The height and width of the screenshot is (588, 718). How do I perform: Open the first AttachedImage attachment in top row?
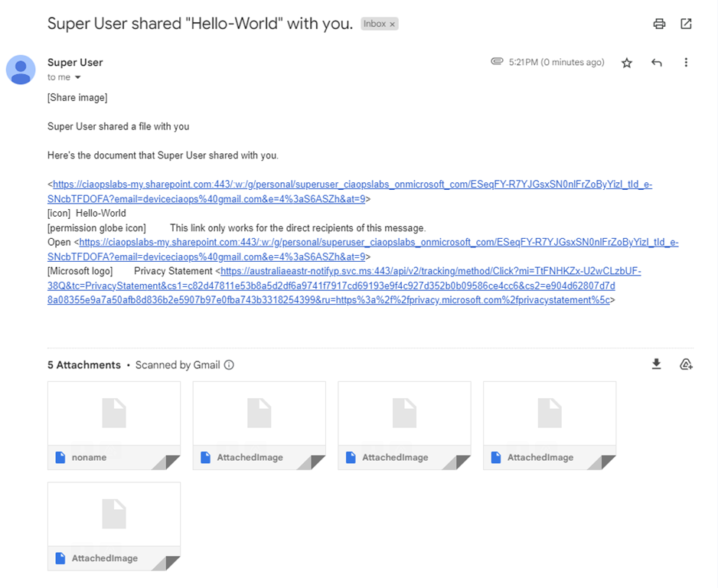point(259,425)
